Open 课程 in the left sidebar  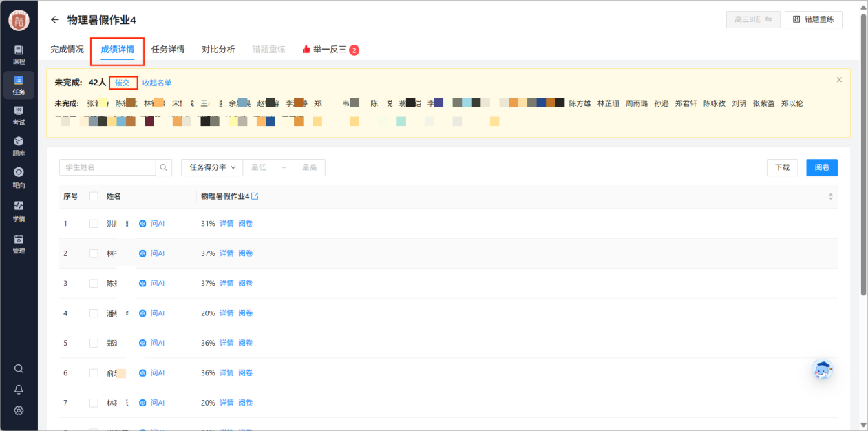(19, 54)
